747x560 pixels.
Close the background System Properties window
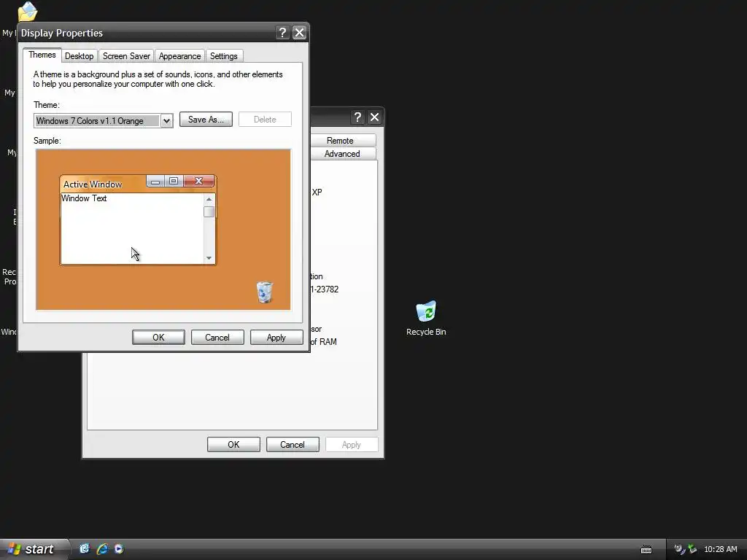374,117
